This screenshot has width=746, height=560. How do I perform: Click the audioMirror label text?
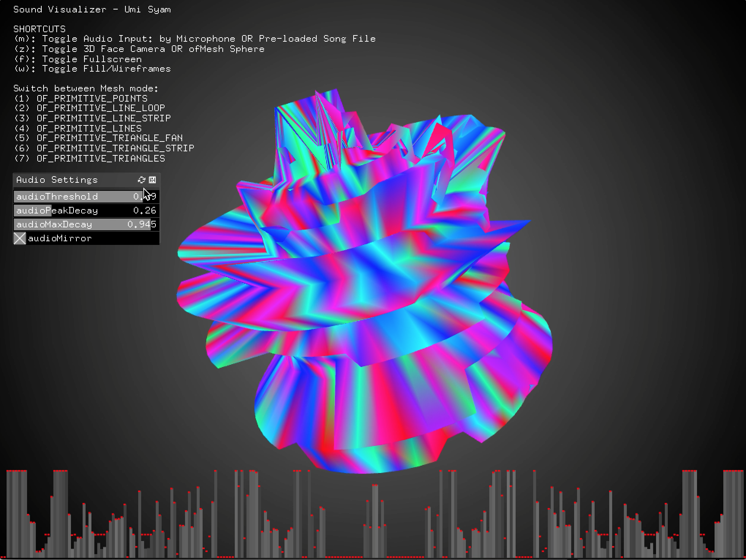click(60, 238)
